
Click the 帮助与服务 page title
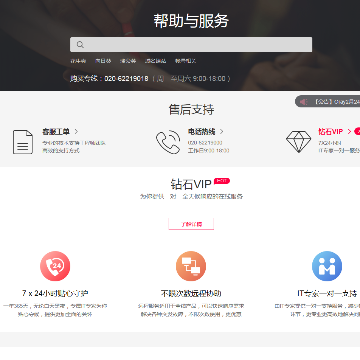191,21
